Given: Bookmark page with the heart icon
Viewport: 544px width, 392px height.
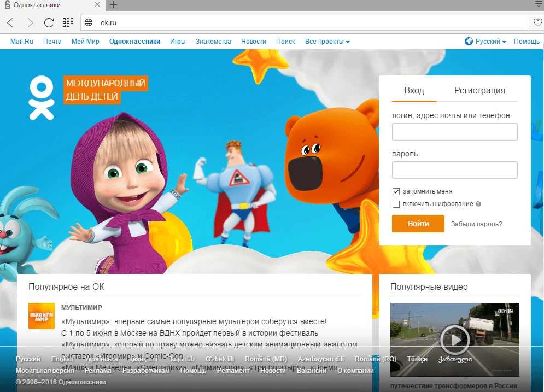Looking at the screenshot, I should tap(537, 22).
